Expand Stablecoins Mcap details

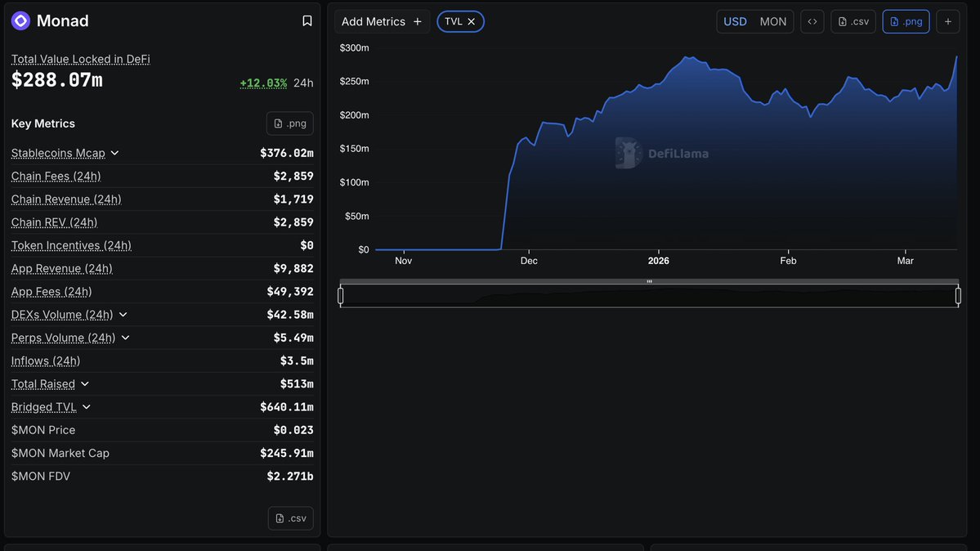(x=115, y=153)
